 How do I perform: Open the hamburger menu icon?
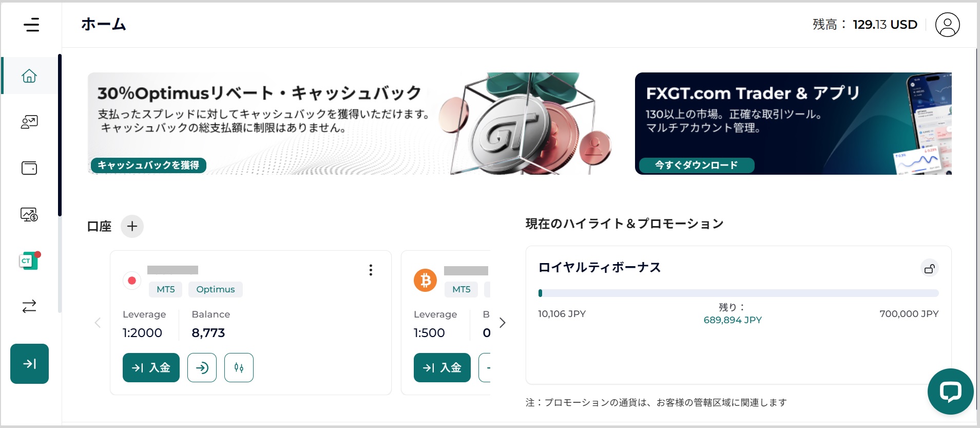(31, 25)
